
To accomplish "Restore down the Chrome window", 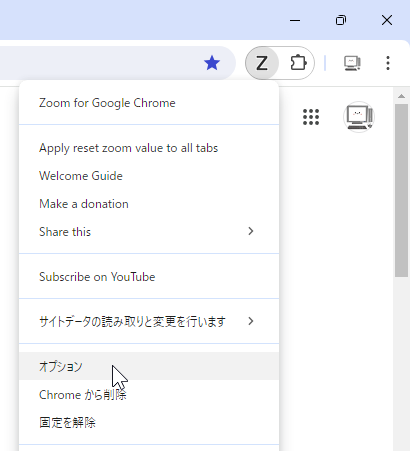I will tap(341, 20).
